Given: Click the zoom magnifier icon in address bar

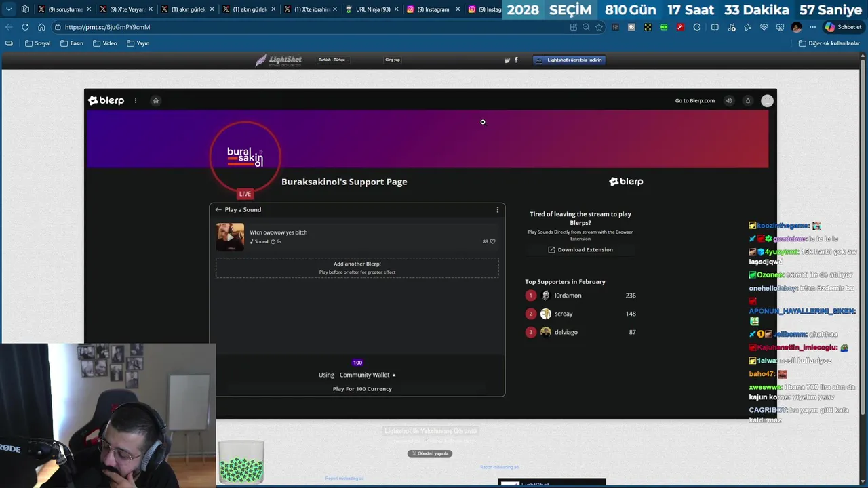Looking at the screenshot, I should click(586, 27).
